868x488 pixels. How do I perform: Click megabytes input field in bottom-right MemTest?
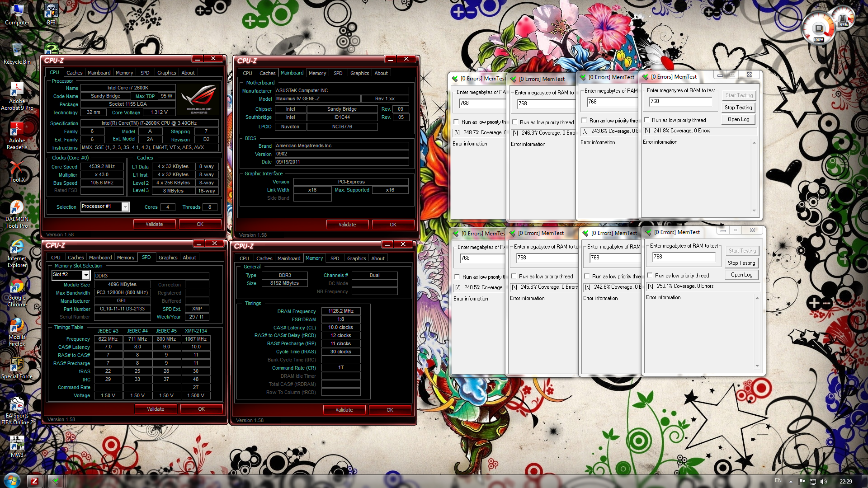(683, 257)
